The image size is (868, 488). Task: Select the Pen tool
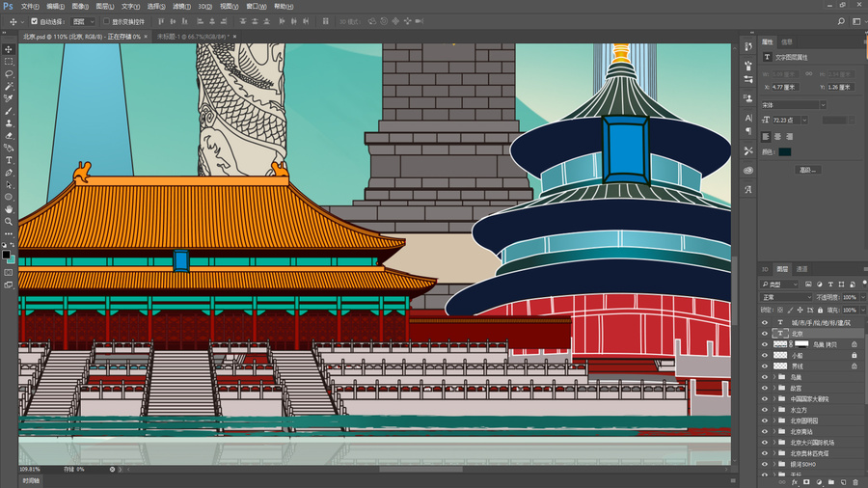coord(9,173)
